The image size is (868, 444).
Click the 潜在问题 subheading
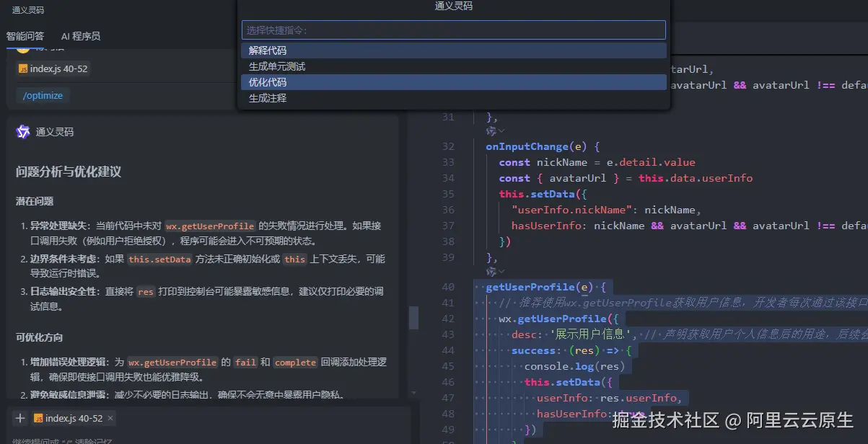click(x=35, y=201)
